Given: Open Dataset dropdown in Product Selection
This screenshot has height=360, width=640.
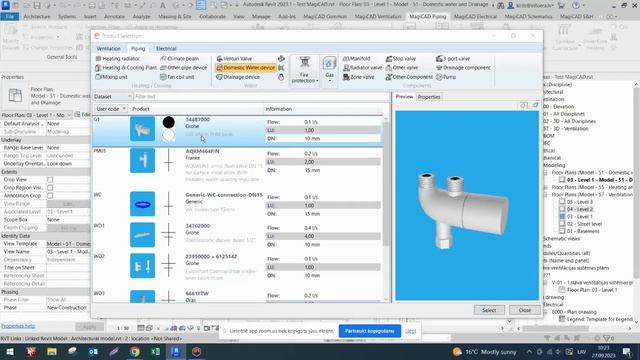Looking at the screenshot, I should click(x=113, y=97).
